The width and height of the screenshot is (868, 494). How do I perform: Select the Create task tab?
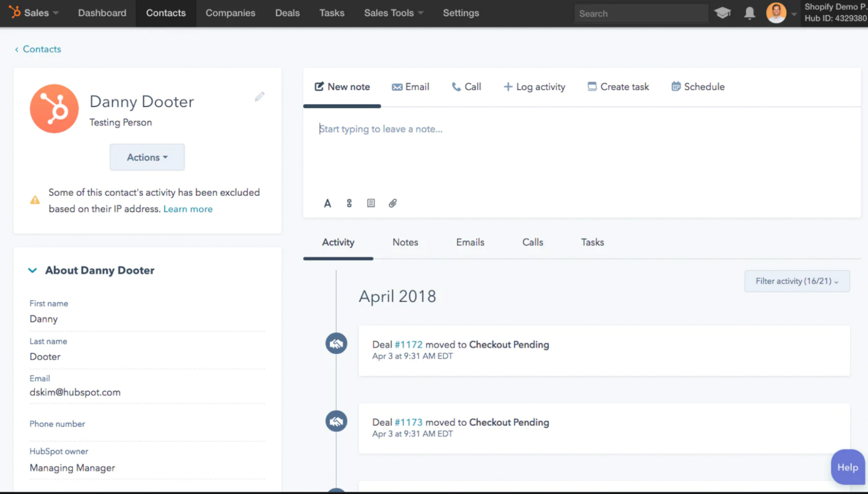[618, 87]
